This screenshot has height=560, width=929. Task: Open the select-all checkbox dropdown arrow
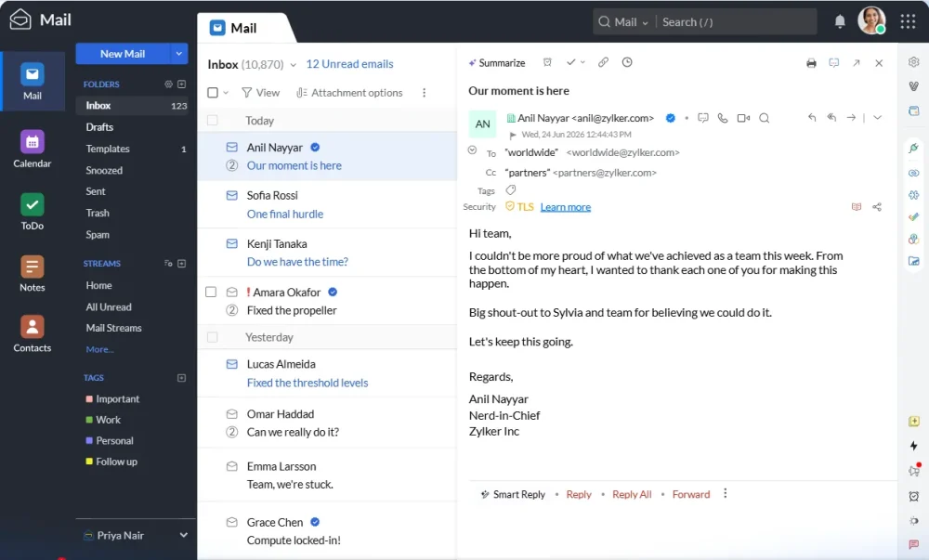pyautogui.click(x=226, y=93)
